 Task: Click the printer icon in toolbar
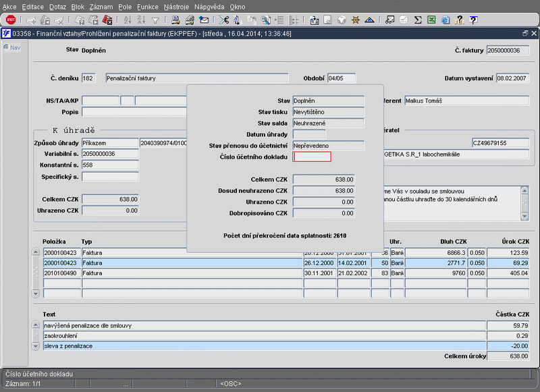click(x=175, y=20)
